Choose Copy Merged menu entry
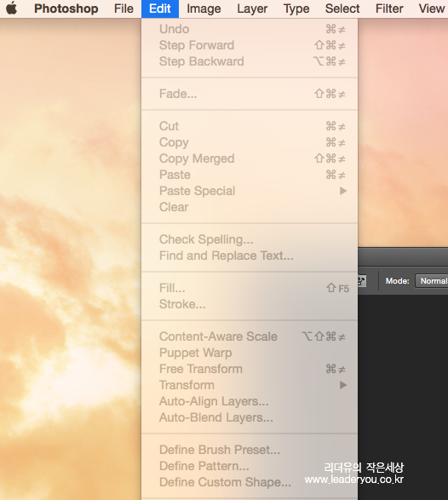The width and height of the screenshot is (448, 500). coord(250,158)
